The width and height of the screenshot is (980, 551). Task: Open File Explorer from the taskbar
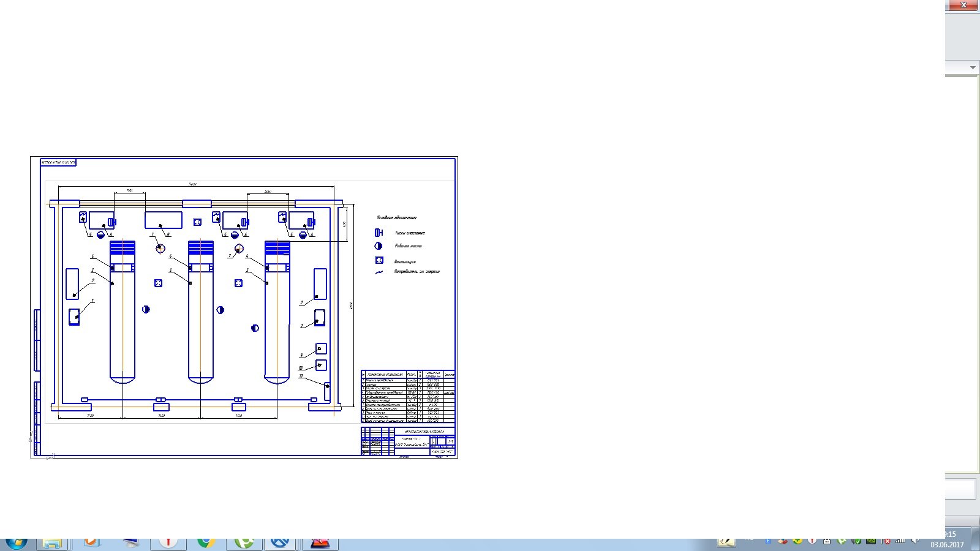pos(52,543)
